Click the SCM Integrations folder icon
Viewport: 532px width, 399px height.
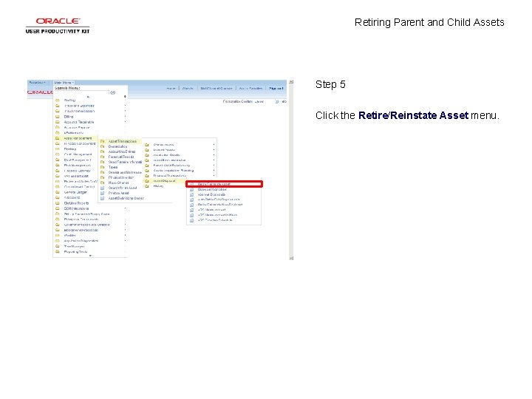coord(58,208)
